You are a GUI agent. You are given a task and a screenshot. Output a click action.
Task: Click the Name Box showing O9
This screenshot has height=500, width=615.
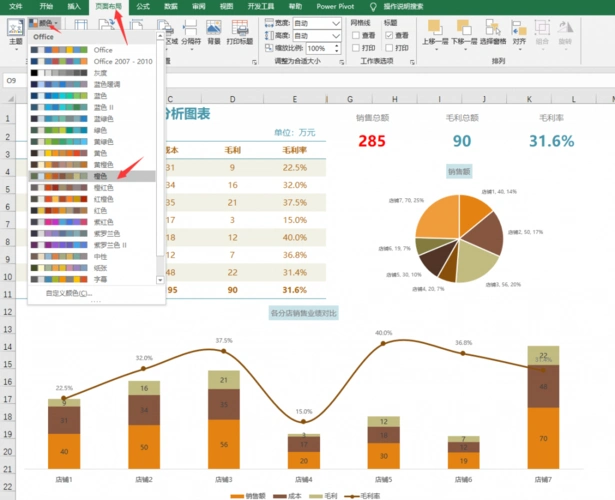coord(25,80)
